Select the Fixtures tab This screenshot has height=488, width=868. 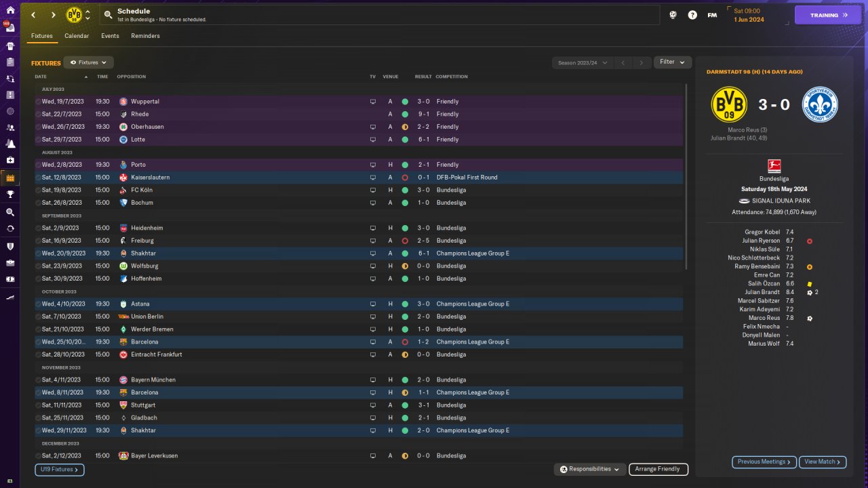click(42, 36)
